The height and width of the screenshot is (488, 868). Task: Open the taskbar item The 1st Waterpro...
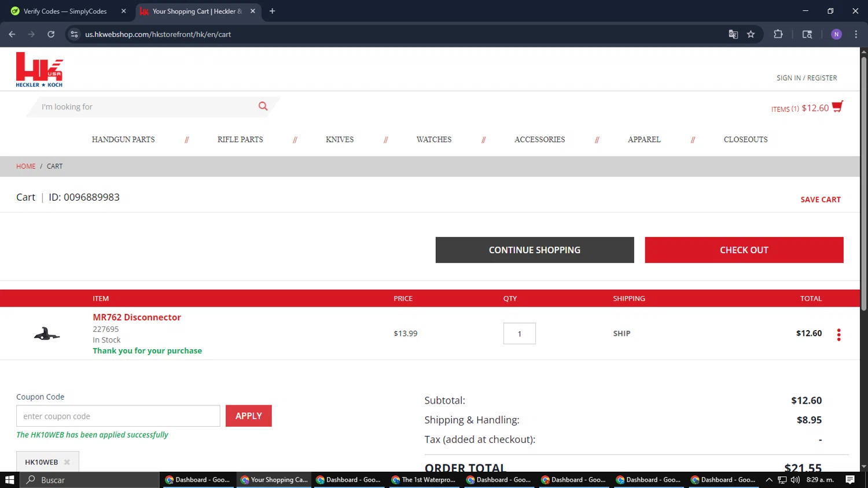pyautogui.click(x=424, y=480)
